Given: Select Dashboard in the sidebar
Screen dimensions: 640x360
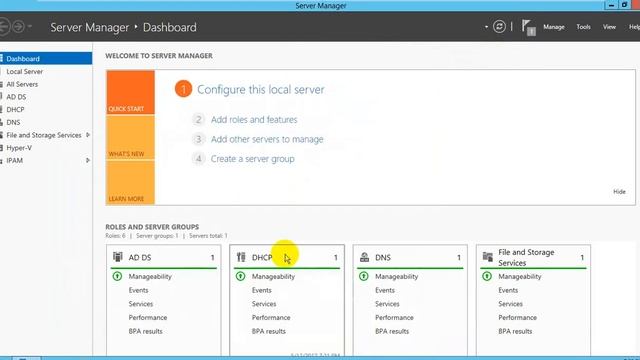Looking at the screenshot, I should pyautogui.click(x=46, y=59).
